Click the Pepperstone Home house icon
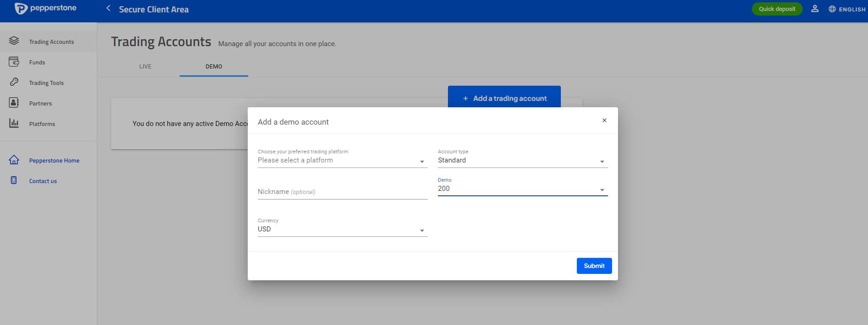 click(x=14, y=160)
